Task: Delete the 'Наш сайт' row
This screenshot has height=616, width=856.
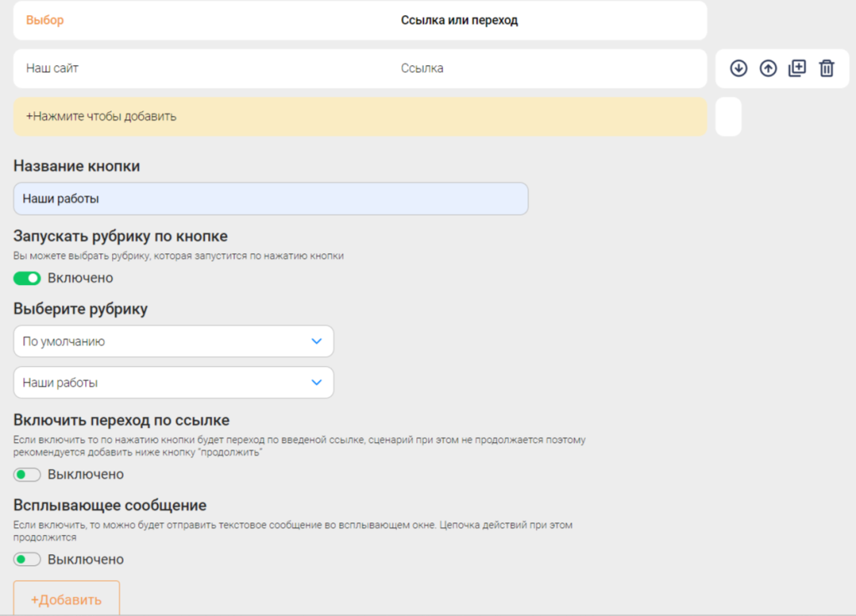Action: coord(827,69)
